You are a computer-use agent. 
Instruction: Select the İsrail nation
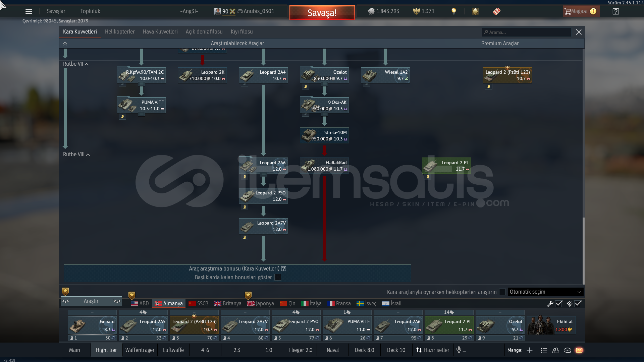point(392,304)
